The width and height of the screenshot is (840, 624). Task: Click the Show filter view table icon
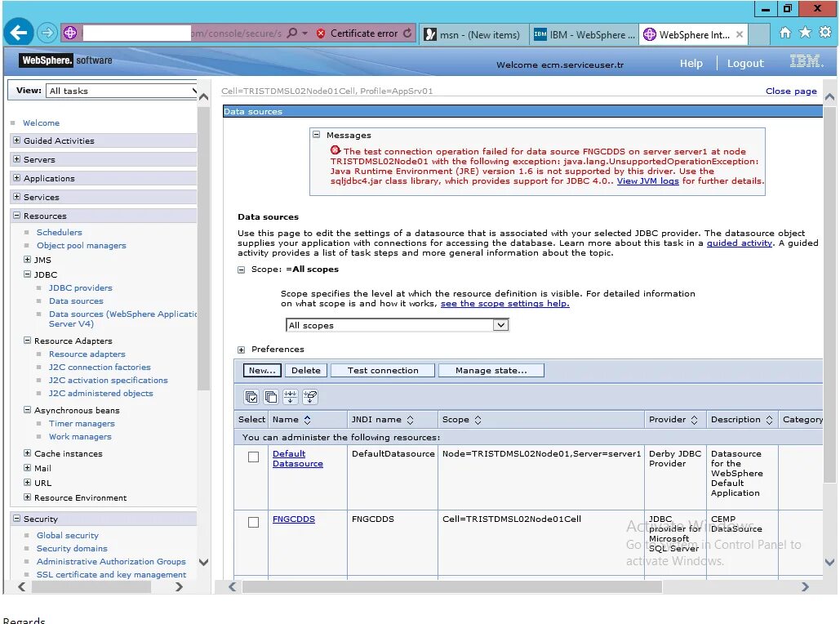(x=291, y=397)
